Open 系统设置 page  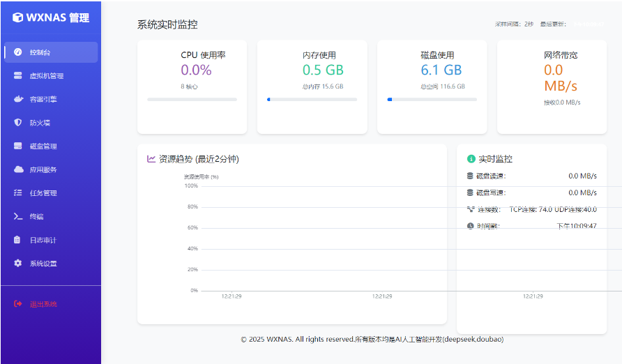pos(51,263)
